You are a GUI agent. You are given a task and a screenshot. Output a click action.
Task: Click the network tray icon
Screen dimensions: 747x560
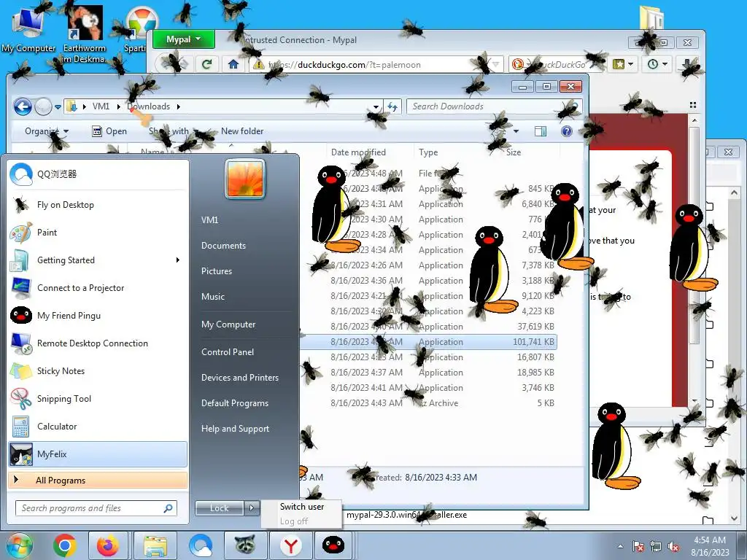click(x=656, y=546)
